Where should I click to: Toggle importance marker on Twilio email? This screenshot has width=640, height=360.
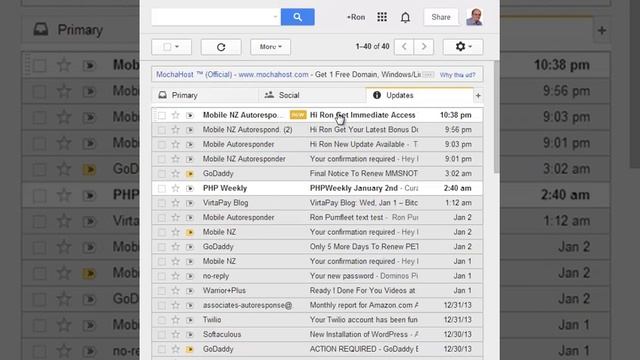[190, 320]
